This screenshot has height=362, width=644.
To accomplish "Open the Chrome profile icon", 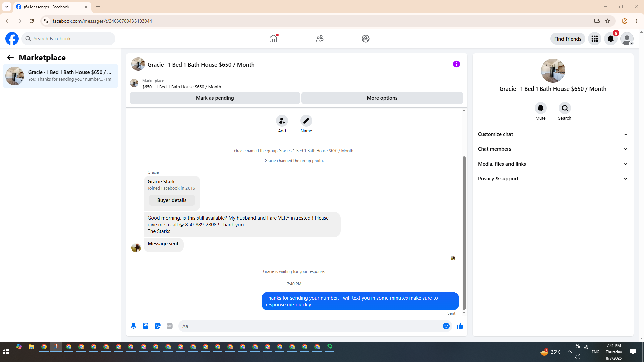I will (625, 21).
